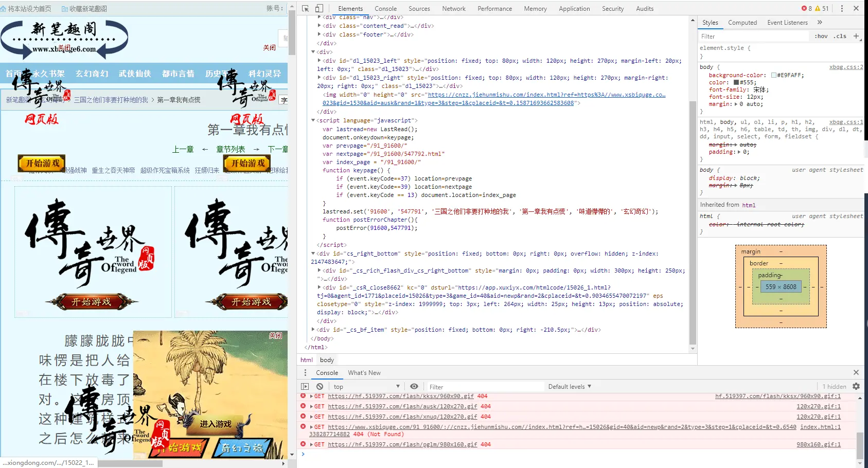Image resolution: width=868 pixels, height=468 pixels.
Task: Click the 章节列表 link on page
Action: click(231, 149)
